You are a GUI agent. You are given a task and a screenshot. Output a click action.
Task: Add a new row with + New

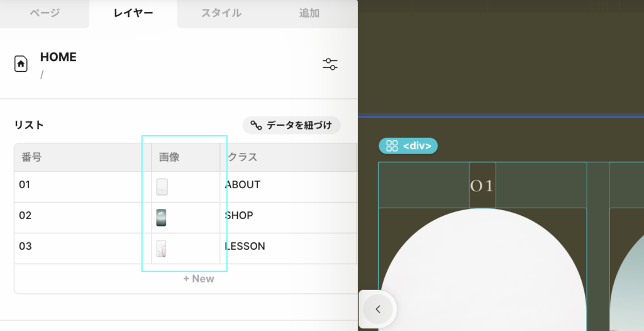click(198, 279)
